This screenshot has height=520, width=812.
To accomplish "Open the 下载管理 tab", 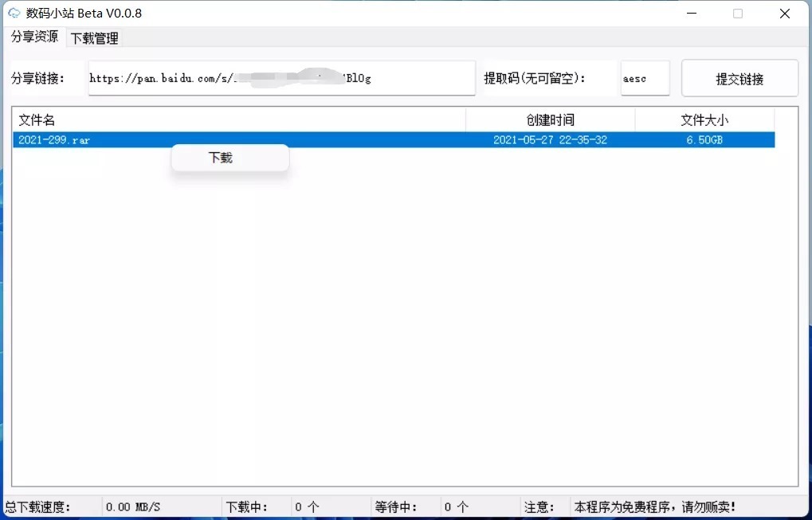I will pos(94,38).
